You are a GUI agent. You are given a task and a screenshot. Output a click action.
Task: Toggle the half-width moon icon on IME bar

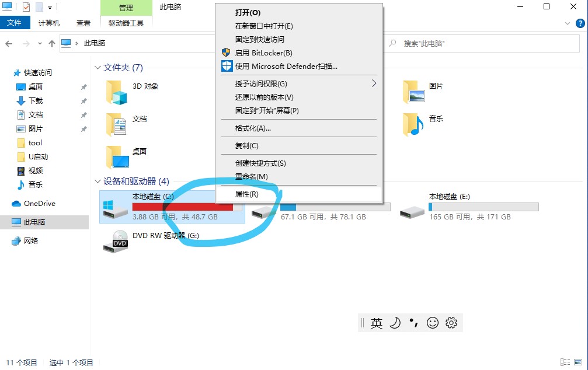(x=395, y=322)
